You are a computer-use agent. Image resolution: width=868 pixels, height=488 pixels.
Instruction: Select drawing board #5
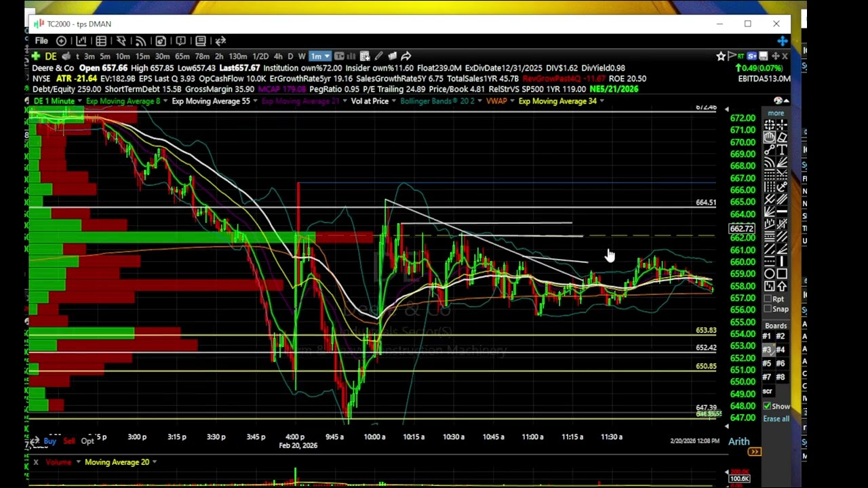[767, 363]
